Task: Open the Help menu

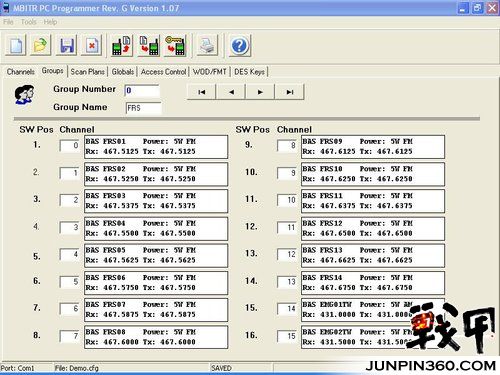Action: click(50, 22)
